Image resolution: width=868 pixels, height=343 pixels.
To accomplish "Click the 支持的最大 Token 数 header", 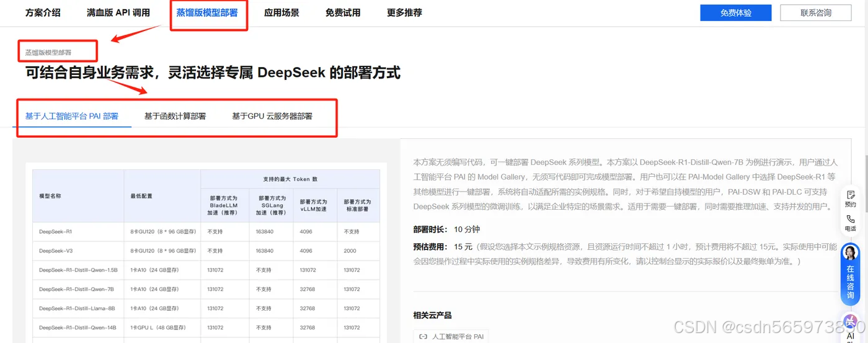I will (290, 179).
